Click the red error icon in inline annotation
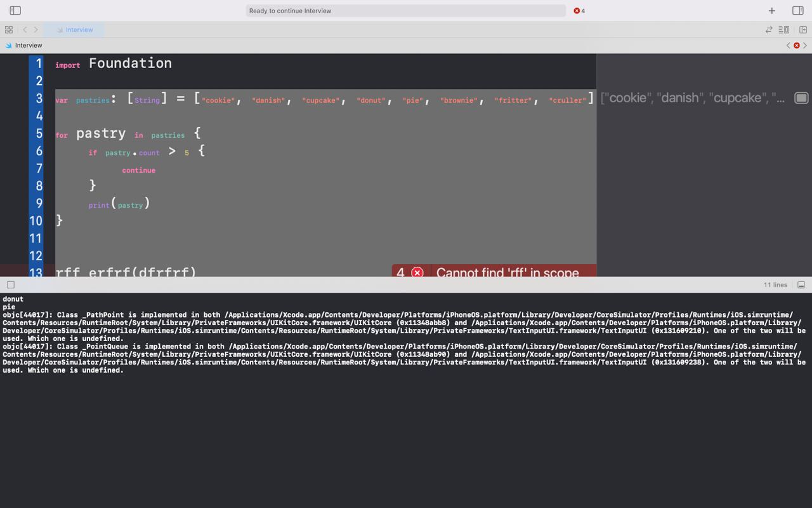This screenshot has width=812, height=508. [417, 272]
